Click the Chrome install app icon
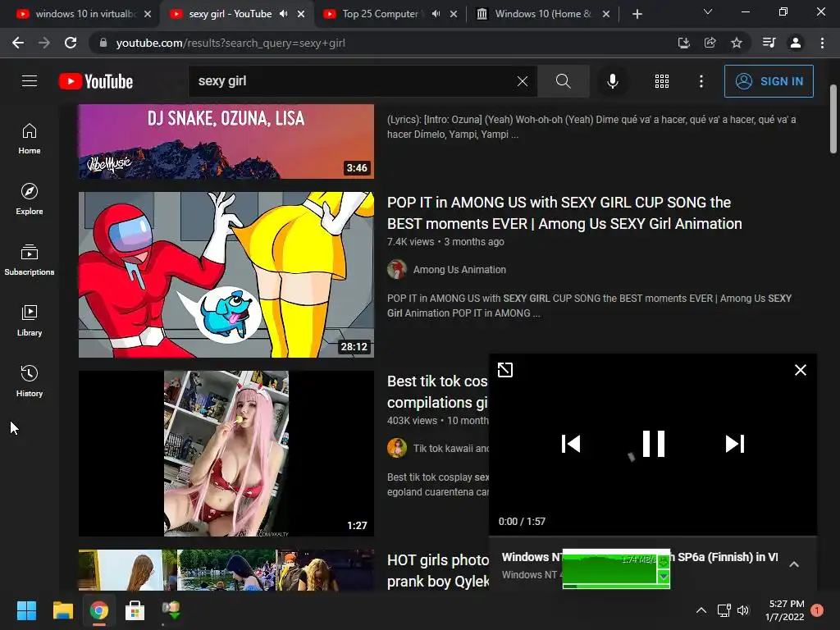This screenshot has width=840, height=630. [683, 43]
